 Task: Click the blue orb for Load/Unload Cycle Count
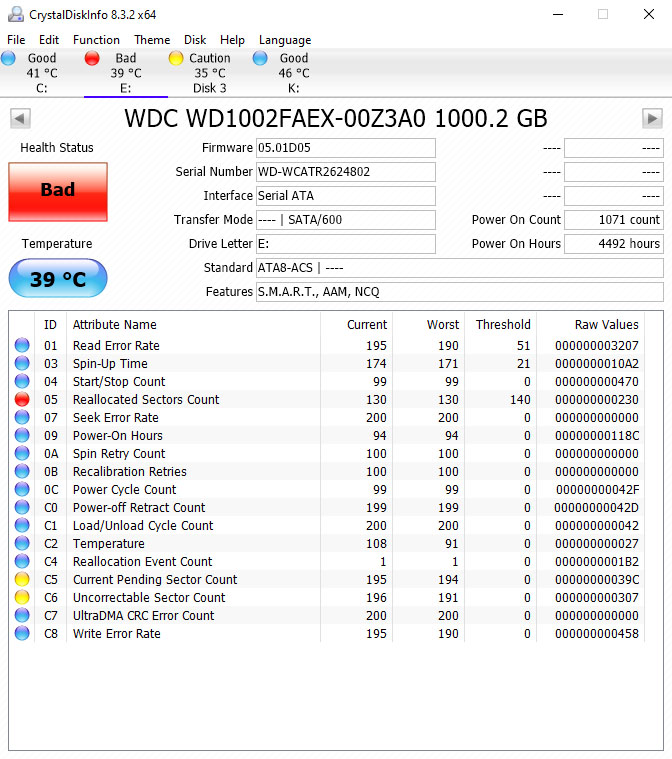(22, 525)
